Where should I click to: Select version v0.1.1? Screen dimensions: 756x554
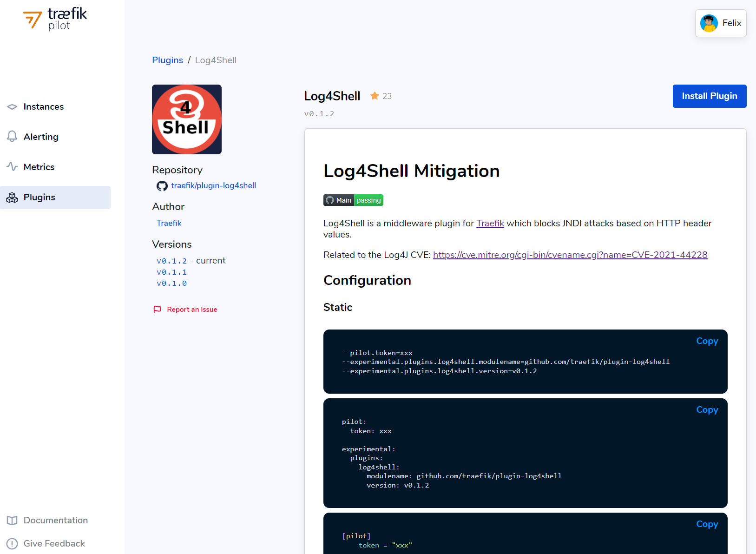(x=172, y=272)
